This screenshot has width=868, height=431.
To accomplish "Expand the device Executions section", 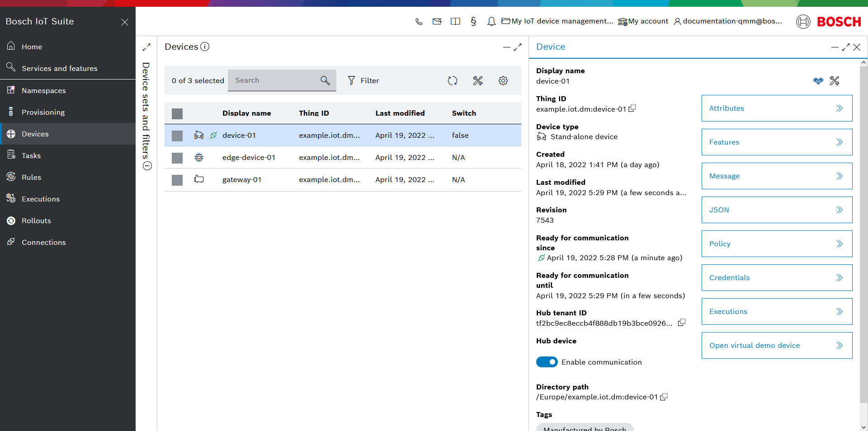I will 777,311.
